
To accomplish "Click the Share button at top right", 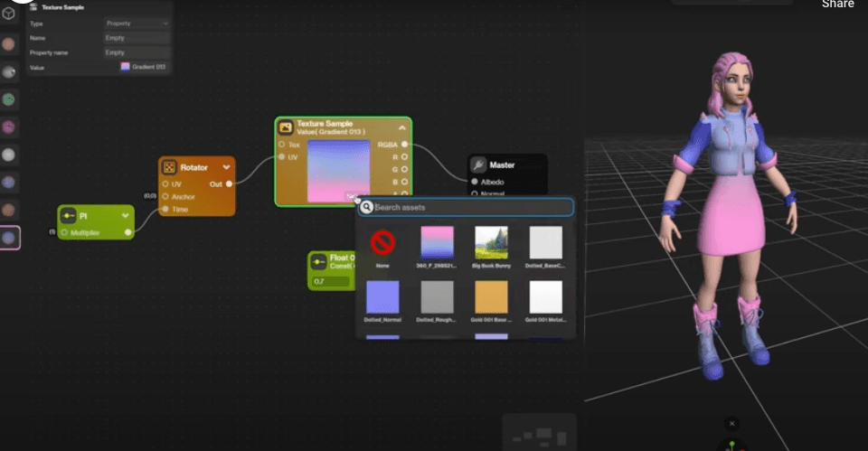I will (x=837, y=5).
